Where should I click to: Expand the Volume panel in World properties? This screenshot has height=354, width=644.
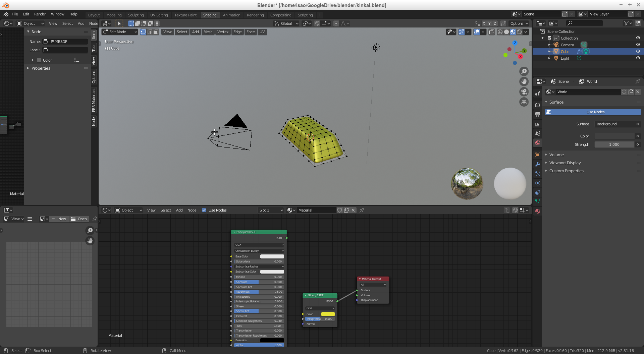point(556,155)
